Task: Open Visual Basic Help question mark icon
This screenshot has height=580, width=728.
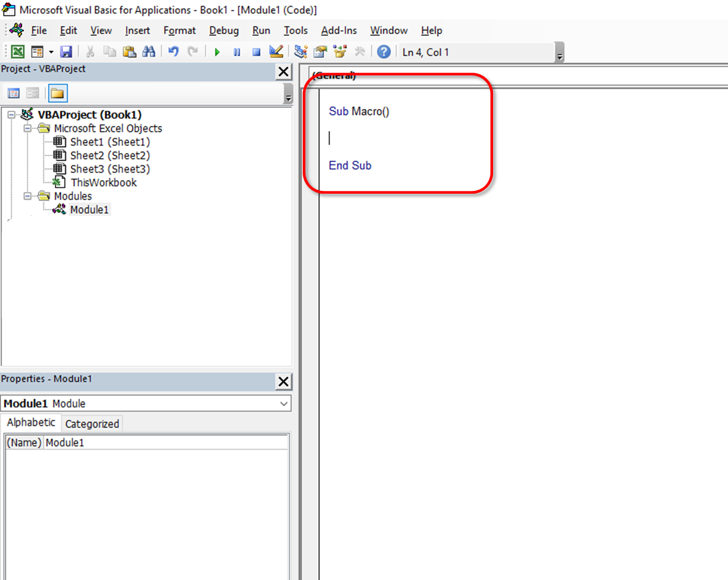Action: point(384,52)
